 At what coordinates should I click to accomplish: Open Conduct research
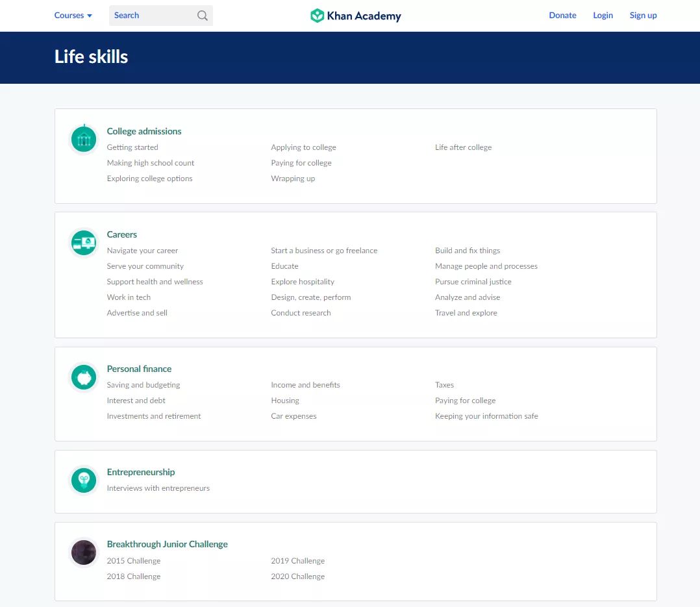[301, 313]
